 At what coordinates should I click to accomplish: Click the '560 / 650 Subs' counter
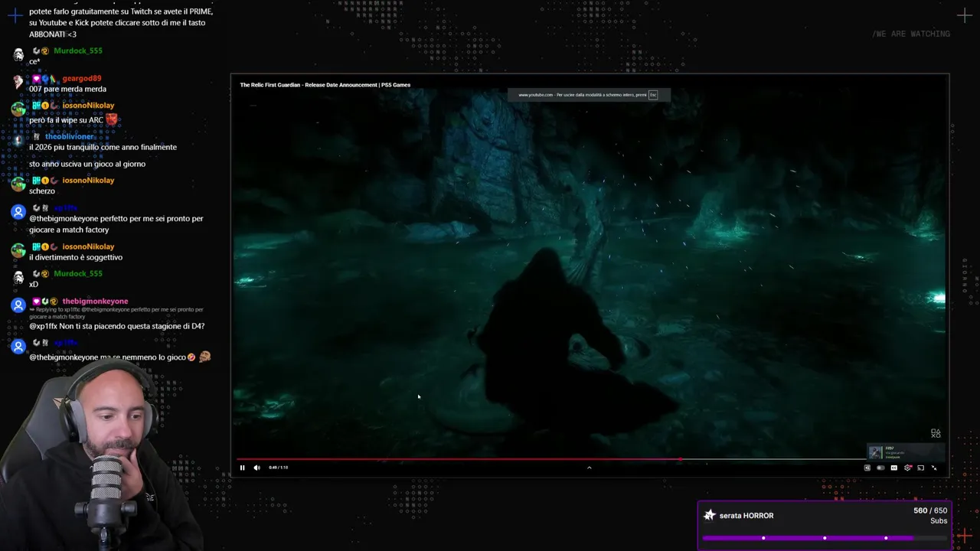click(x=930, y=515)
